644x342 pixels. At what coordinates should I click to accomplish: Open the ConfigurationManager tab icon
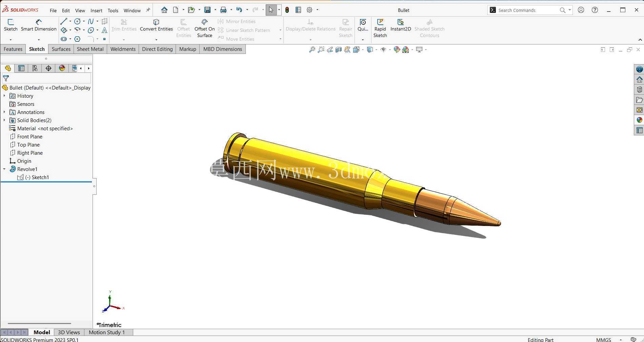tap(35, 68)
